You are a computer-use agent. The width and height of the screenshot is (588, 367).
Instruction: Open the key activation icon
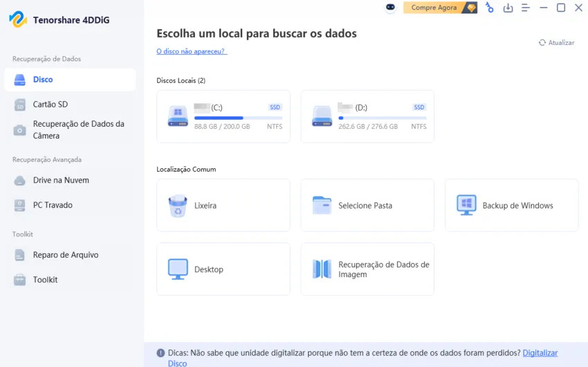tap(489, 8)
